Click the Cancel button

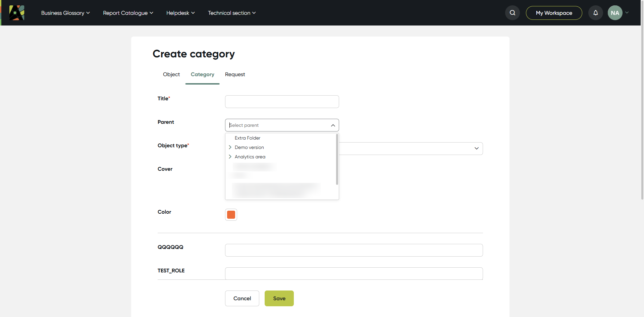[242, 298]
